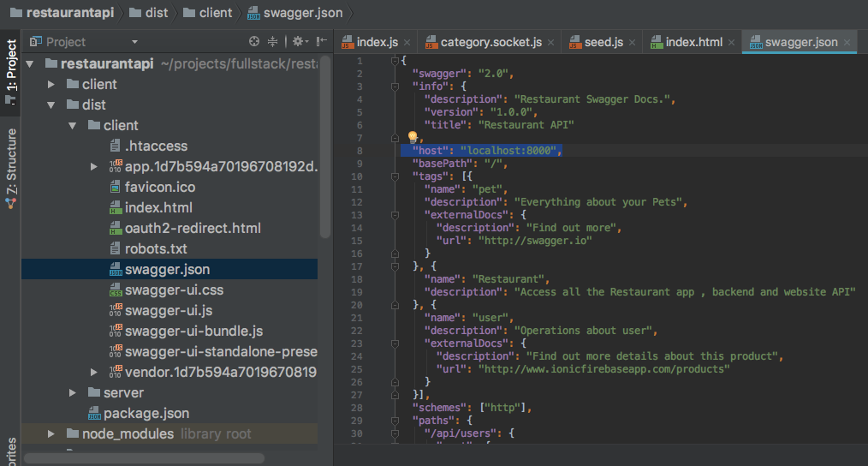This screenshot has width=868, height=466.
Task: Close the swagger.json tab
Action: 847,43
